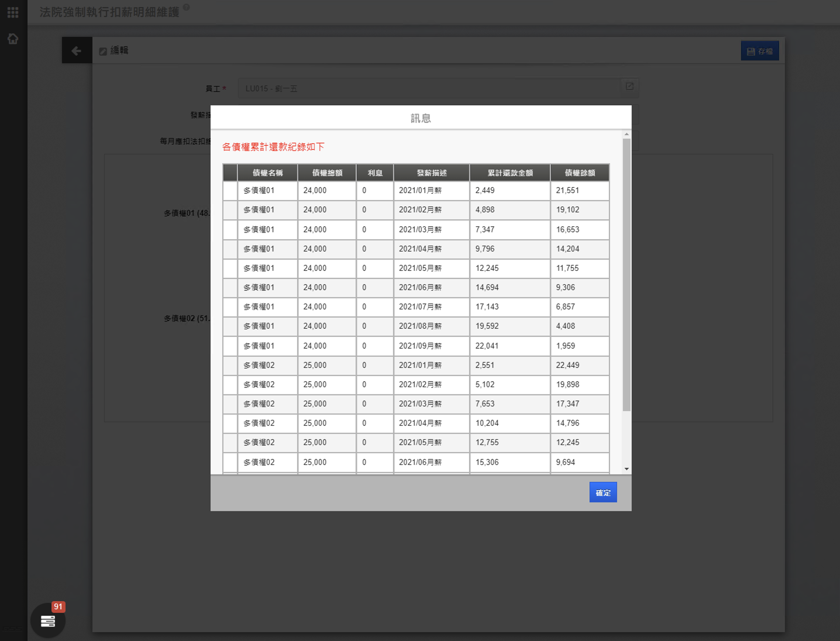Image resolution: width=840 pixels, height=641 pixels.
Task: Go to home via house icon
Action: coord(13,39)
